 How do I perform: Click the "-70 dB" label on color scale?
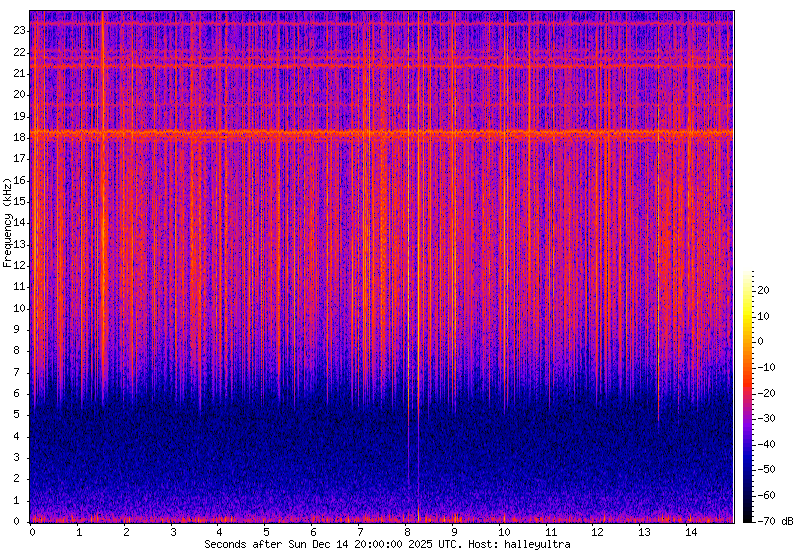tap(776, 521)
